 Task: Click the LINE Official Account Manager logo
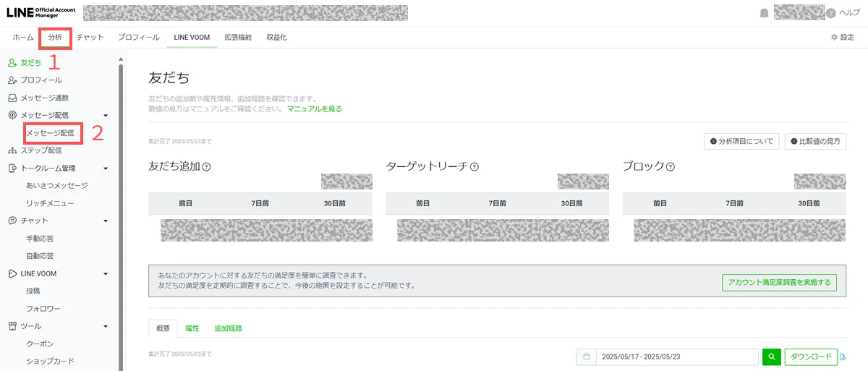click(41, 13)
